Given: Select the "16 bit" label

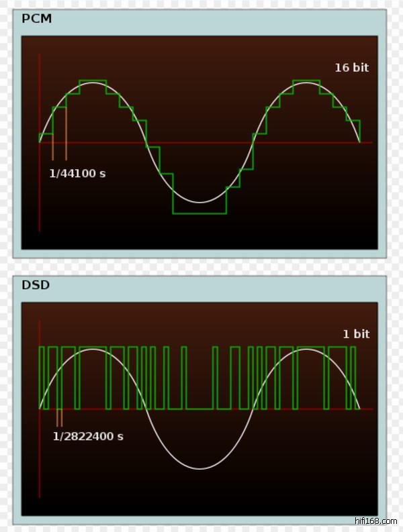Looking at the screenshot, I should click(351, 68).
